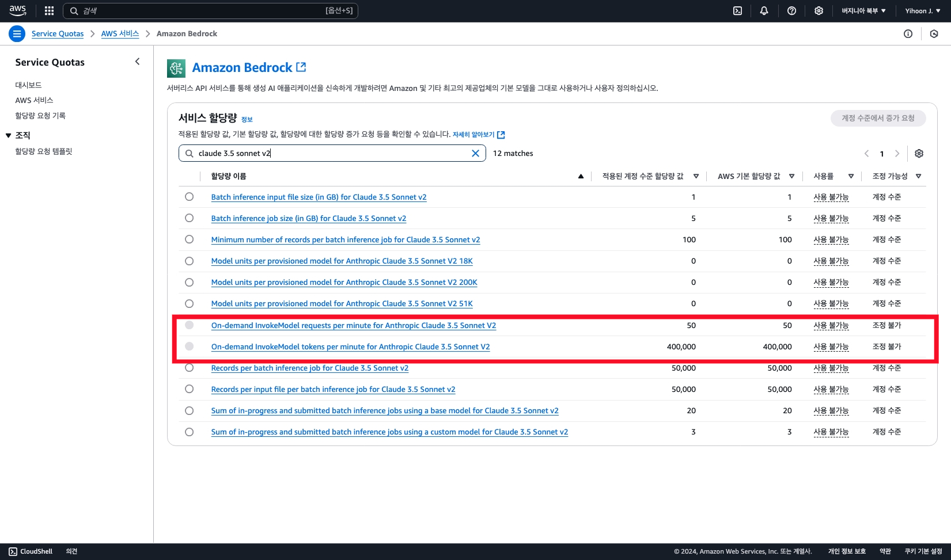Open 쿠키 기본 설정 footer link

[x=923, y=551]
